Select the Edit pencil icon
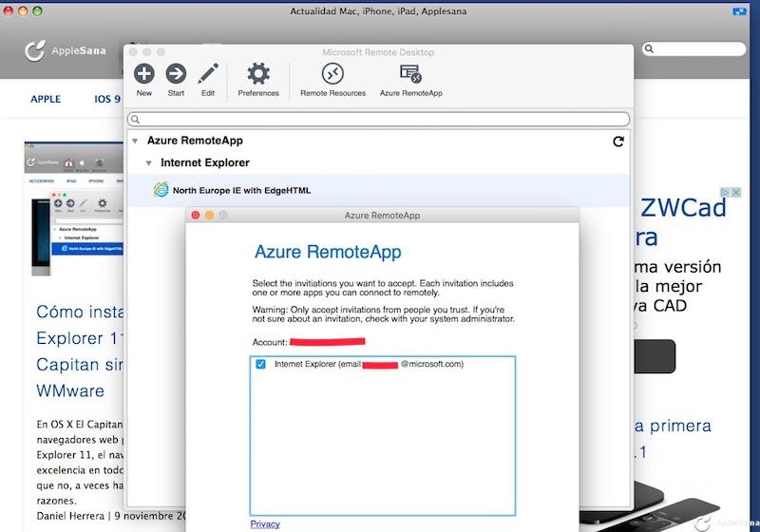Screen dimensions: 760x532 click(208, 74)
